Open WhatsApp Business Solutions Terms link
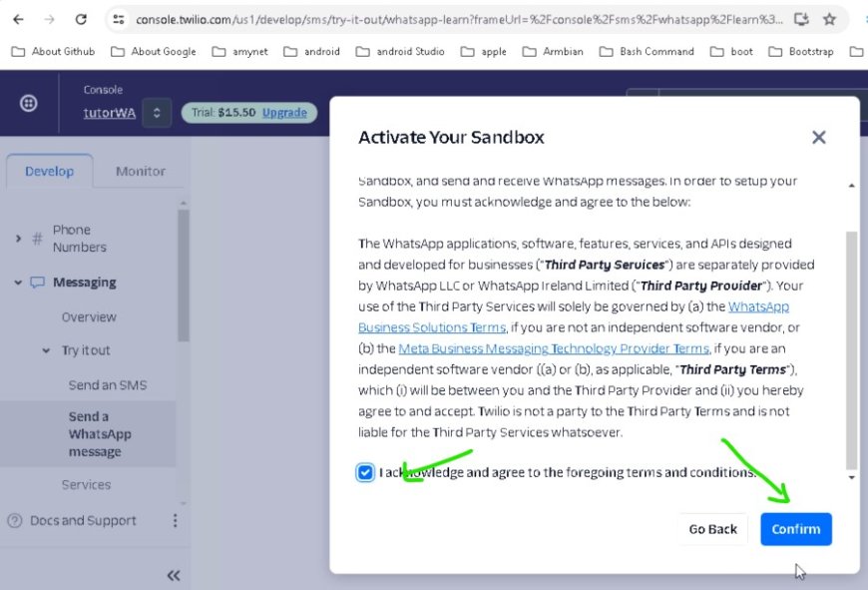The width and height of the screenshot is (868, 590). 574,316
